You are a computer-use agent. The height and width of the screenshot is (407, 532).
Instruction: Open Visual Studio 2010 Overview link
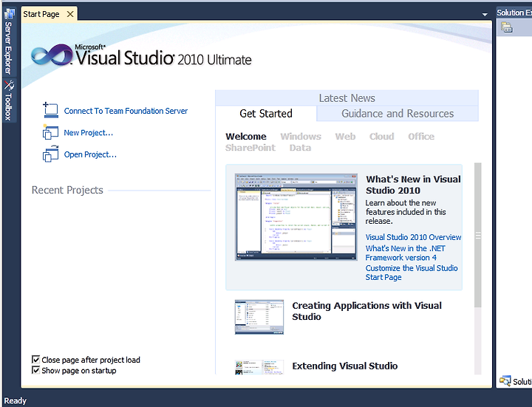point(413,237)
